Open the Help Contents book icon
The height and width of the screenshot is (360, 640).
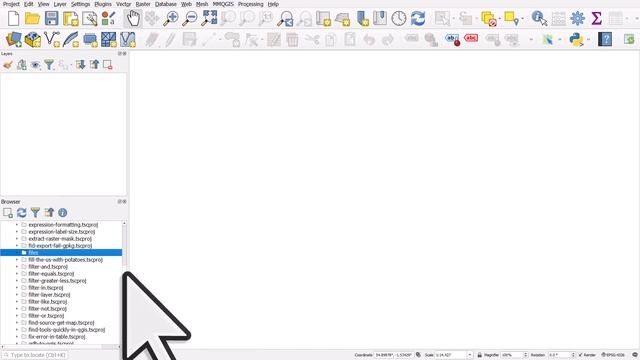pyautogui.click(x=605, y=39)
